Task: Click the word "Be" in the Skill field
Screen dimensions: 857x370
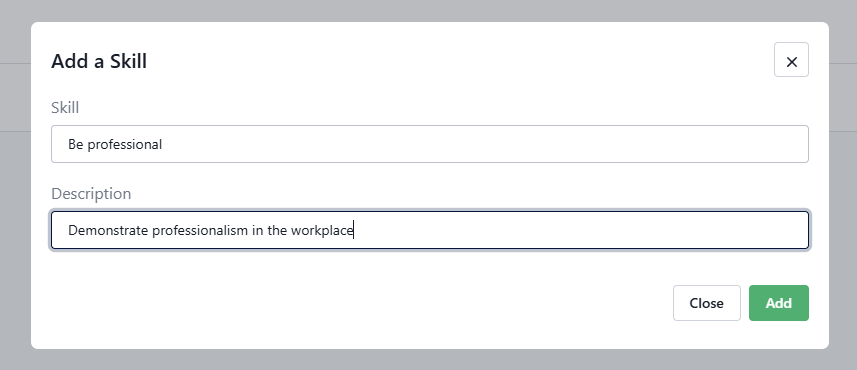Action: (75, 144)
